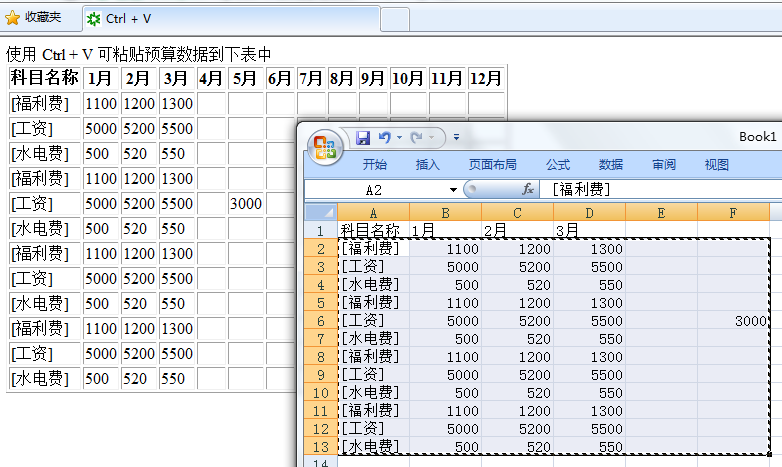Click the 4月 web table header
This screenshot has height=467, width=782.
(210, 78)
